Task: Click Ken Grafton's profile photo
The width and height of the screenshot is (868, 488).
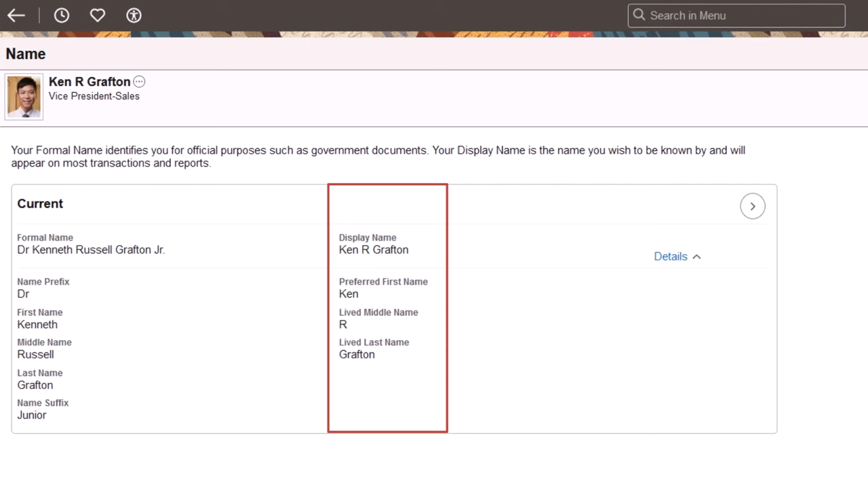Action: click(24, 96)
